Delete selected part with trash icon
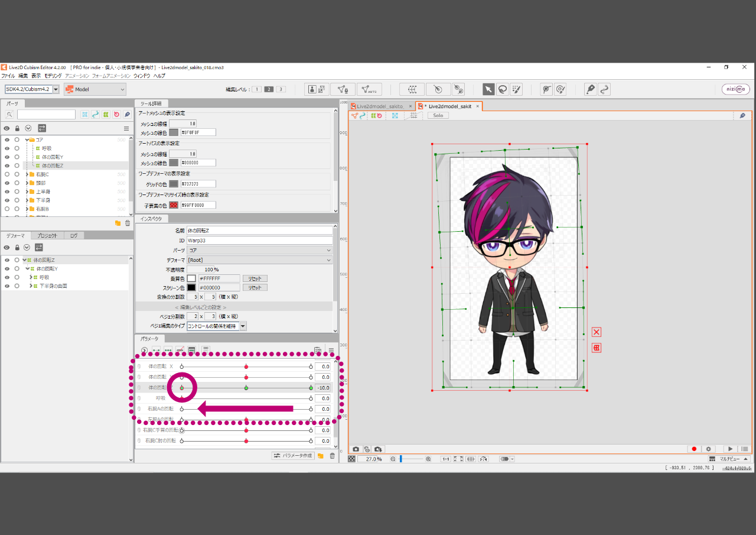This screenshot has height=535, width=756. tap(127, 223)
